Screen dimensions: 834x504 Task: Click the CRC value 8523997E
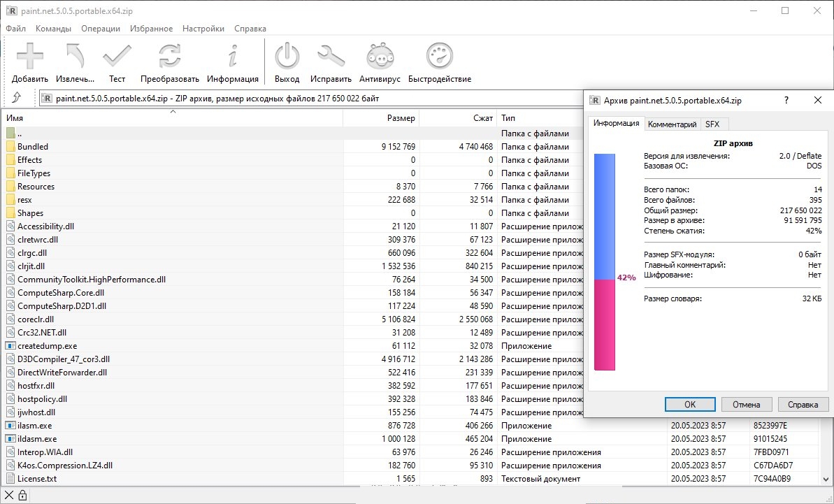(x=770, y=426)
